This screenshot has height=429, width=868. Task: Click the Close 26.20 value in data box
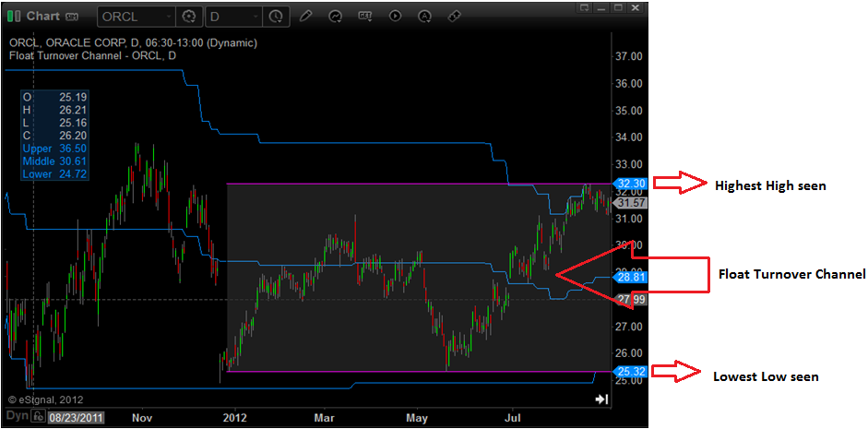point(73,136)
